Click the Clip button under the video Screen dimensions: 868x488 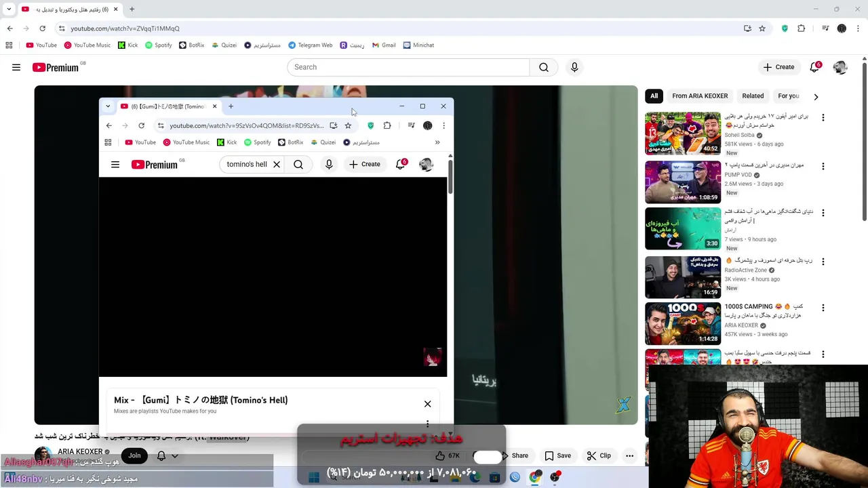pyautogui.click(x=599, y=455)
